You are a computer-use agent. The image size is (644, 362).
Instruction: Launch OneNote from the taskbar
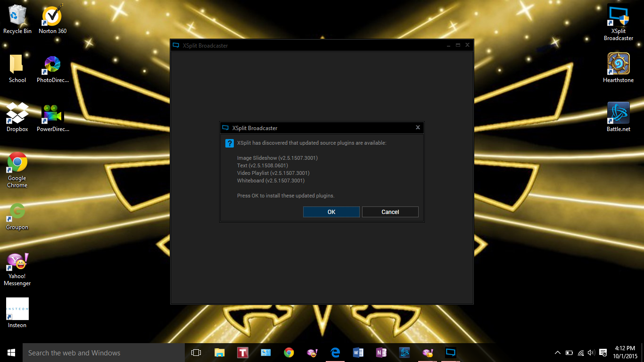[381, 352]
